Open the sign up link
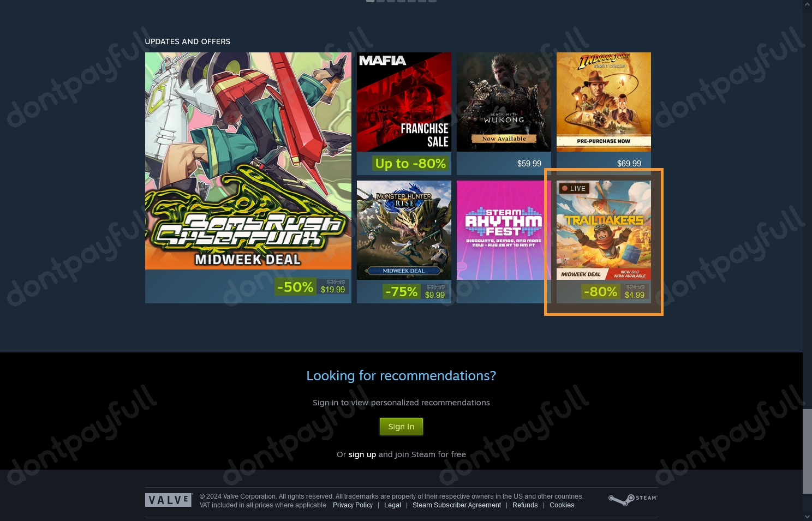This screenshot has width=812, height=521. point(362,454)
